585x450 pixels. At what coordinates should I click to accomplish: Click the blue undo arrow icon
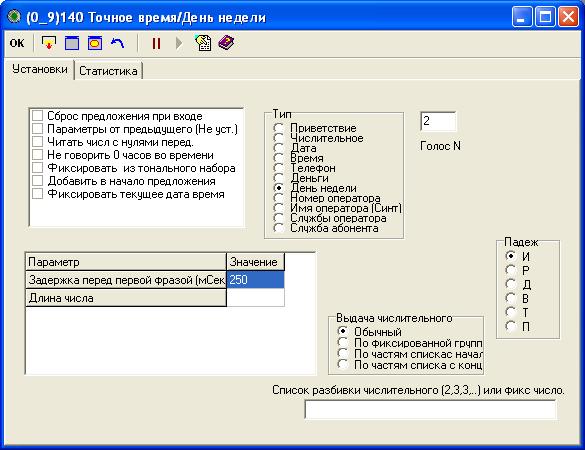[118, 43]
